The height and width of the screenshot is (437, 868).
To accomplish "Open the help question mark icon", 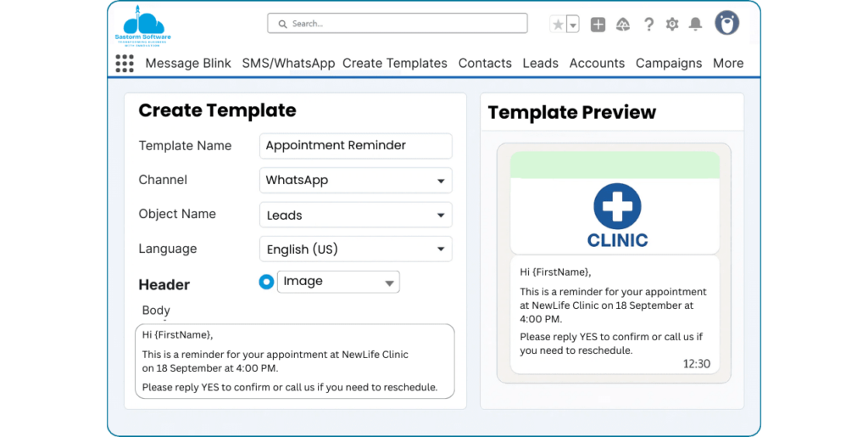I will (x=648, y=25).
